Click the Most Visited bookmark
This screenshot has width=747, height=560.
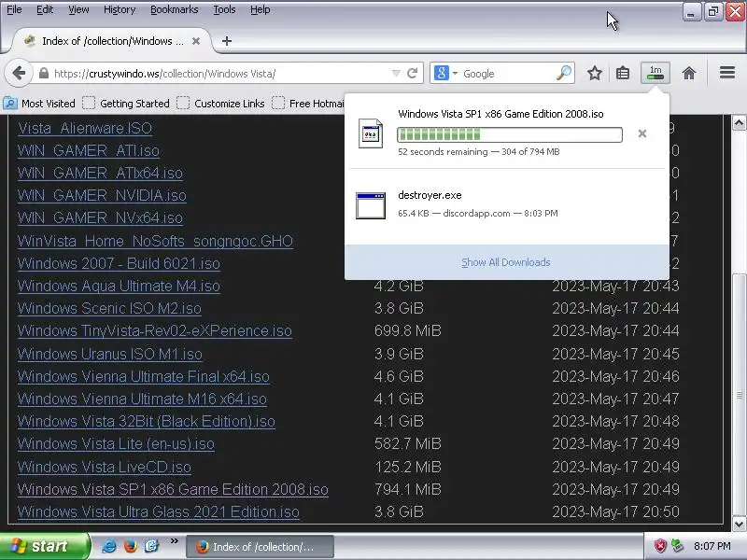pyautogui.click(x=39, y=104)
